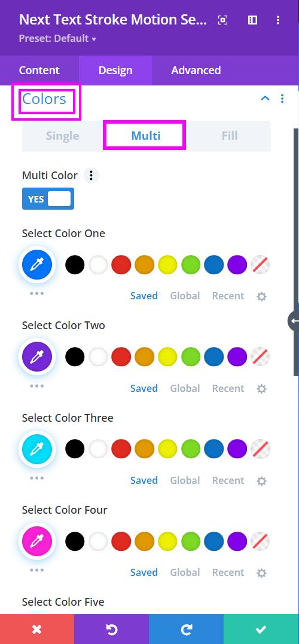Click the undo icon in bottom bar
The image size is (299, 644).
[x=111, y=629]
